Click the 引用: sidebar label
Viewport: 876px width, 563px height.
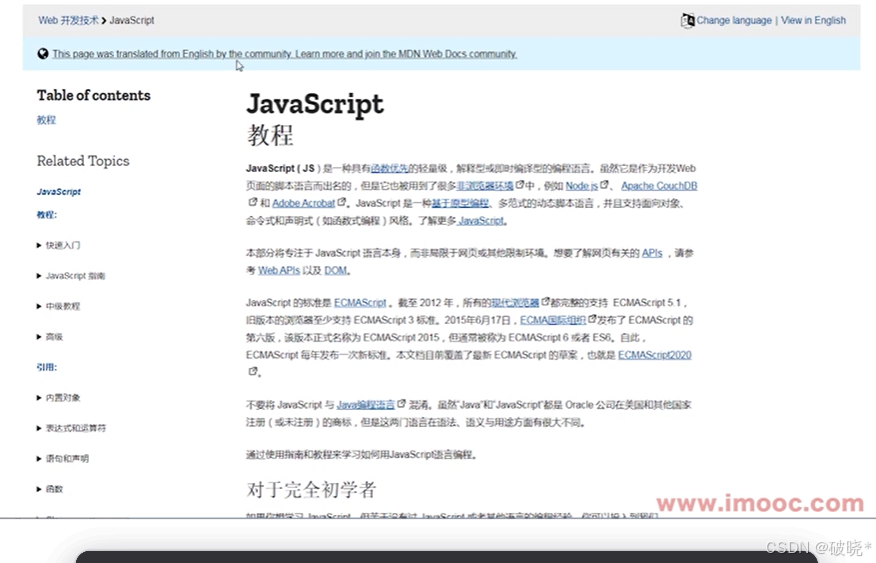pyautogui.click(x=47, y=367)
